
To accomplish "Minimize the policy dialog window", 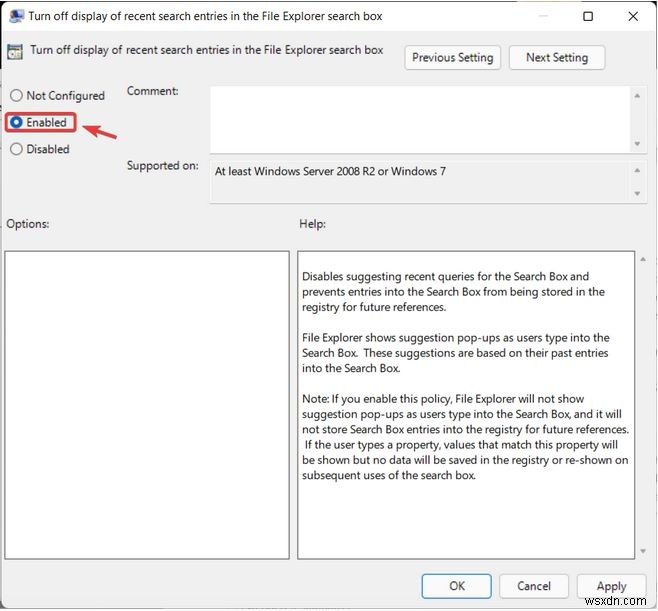I will [x=543, y=16].
